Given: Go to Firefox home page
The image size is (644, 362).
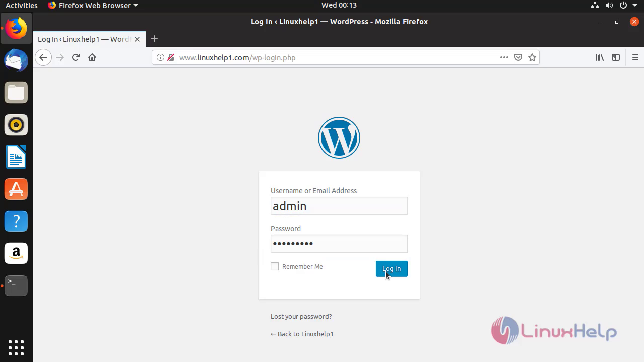Looking at the screenshot, I should 92,57.
